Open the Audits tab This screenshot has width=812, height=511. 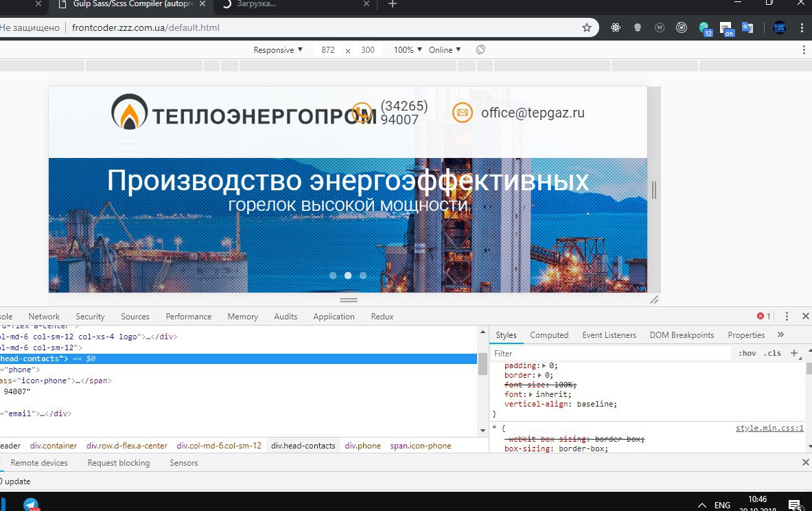coord(286,316)
